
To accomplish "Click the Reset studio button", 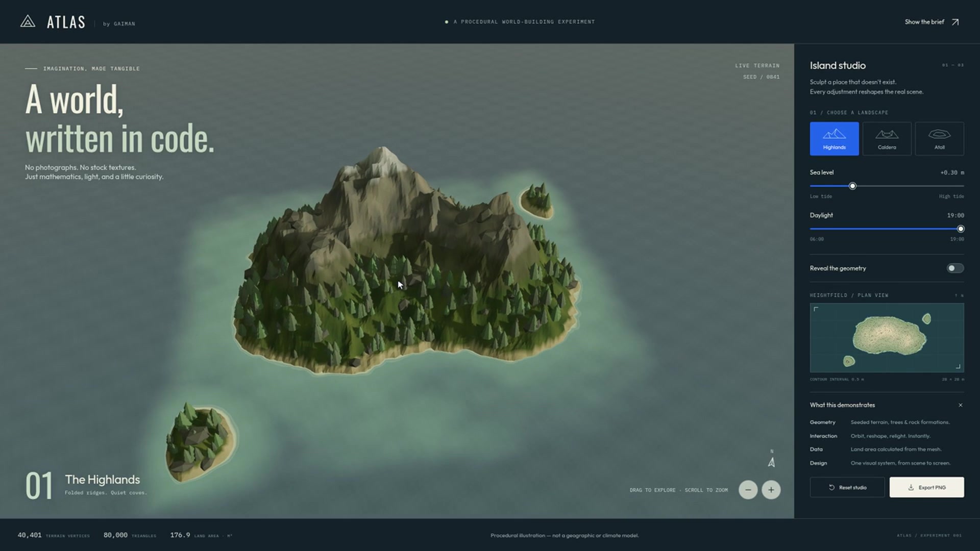I will (x=847, y=487).
